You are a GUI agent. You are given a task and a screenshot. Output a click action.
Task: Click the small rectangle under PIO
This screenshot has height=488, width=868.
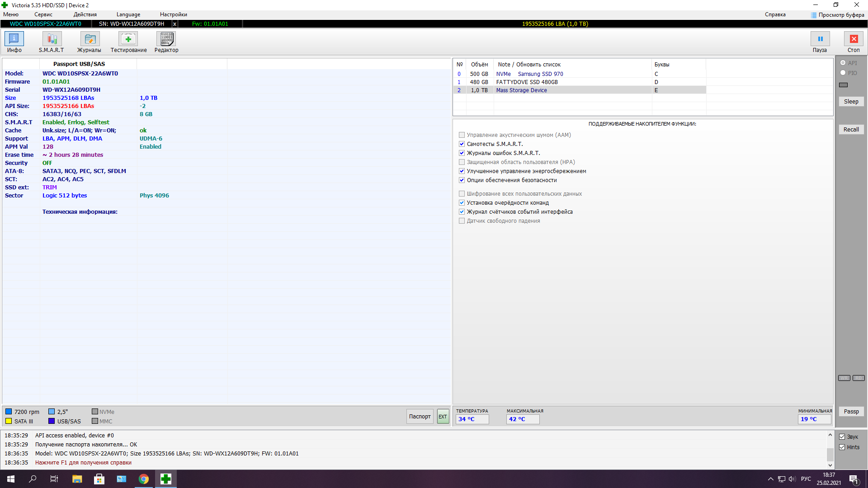tap(844, 85)
